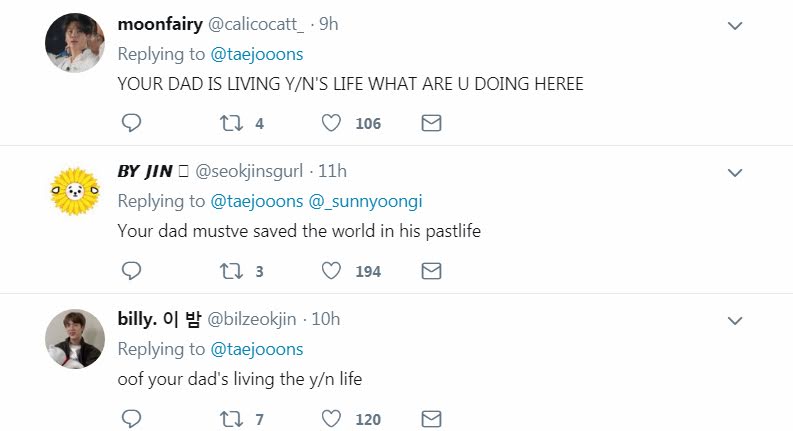Open billy.'s profile avatar
793x431 pixels.
coord(75,338)
